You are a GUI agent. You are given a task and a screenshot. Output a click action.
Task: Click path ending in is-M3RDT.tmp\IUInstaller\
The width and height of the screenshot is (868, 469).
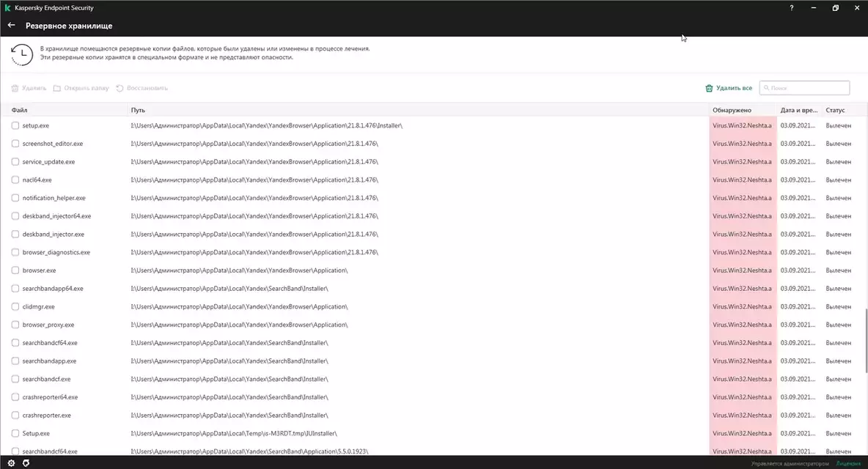[x=234, y=434]
